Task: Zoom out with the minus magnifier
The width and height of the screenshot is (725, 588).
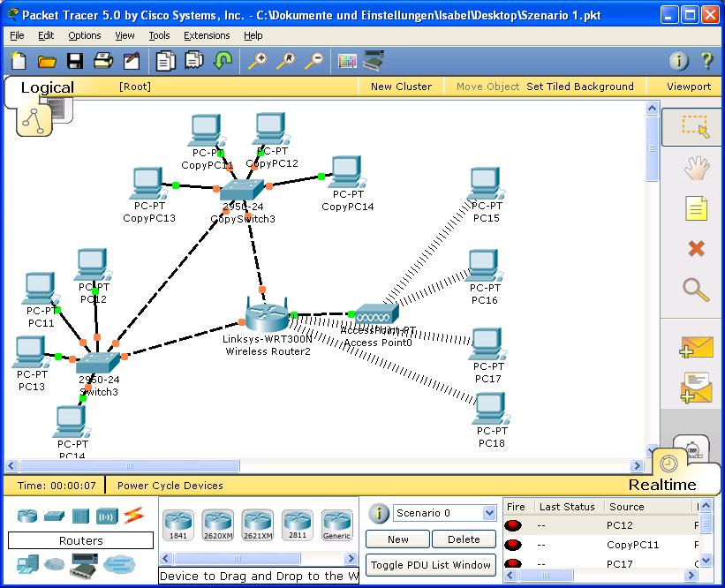Action: pos(314,61)
